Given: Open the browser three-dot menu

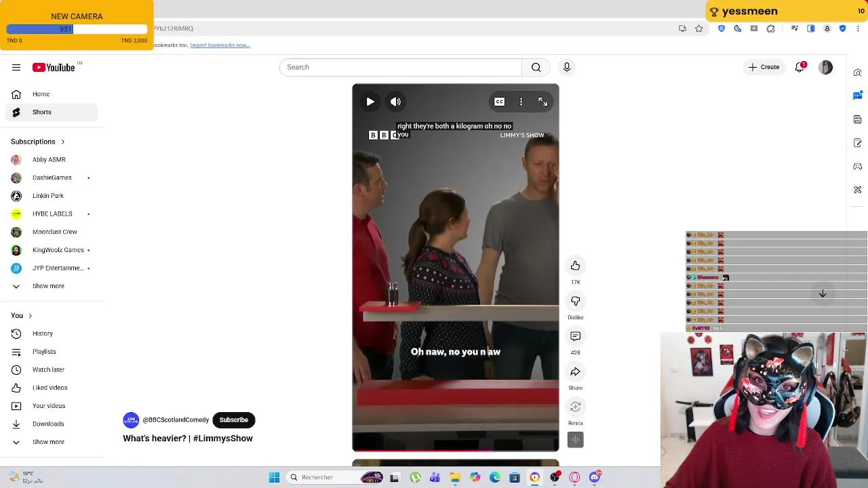Looking at the screenshot, I should [x=859, y=28].
